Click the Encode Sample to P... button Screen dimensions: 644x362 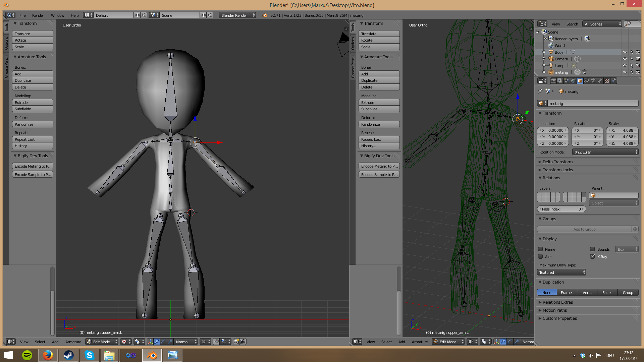coord(32,174)
